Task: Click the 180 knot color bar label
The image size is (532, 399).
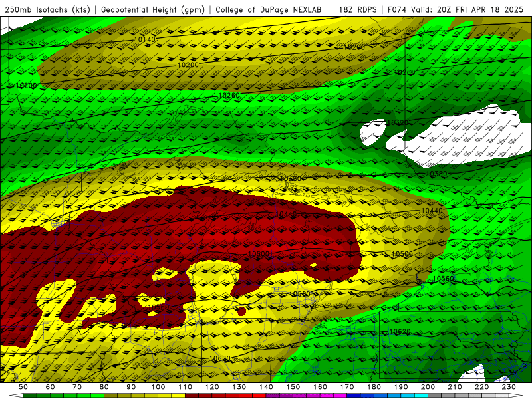Action: 374,387
